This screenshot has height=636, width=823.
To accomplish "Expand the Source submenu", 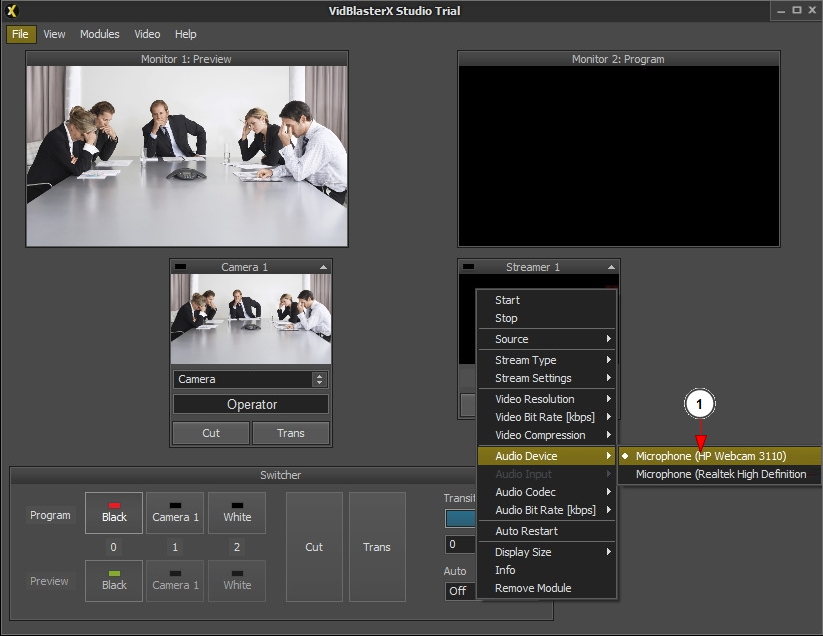I will pos(546,339).
